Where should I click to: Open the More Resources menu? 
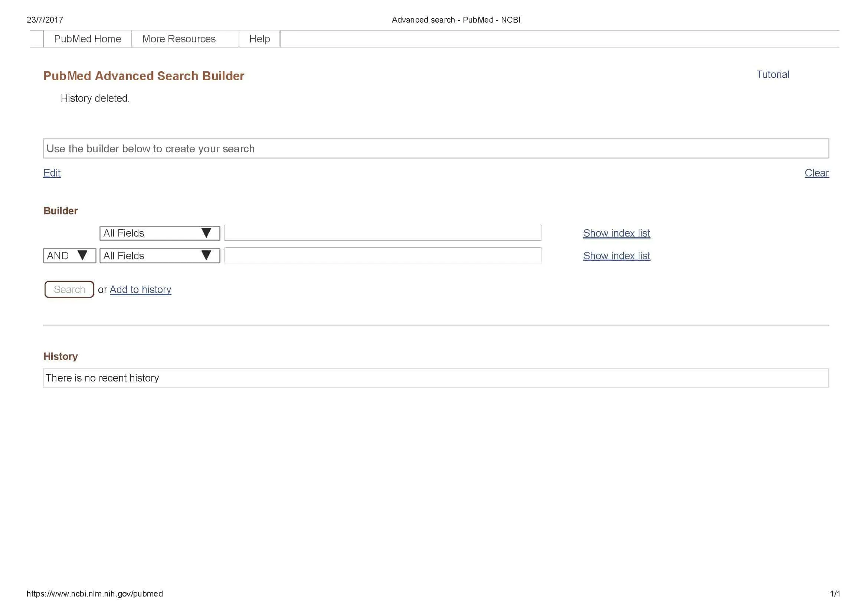tap(179, 39)
